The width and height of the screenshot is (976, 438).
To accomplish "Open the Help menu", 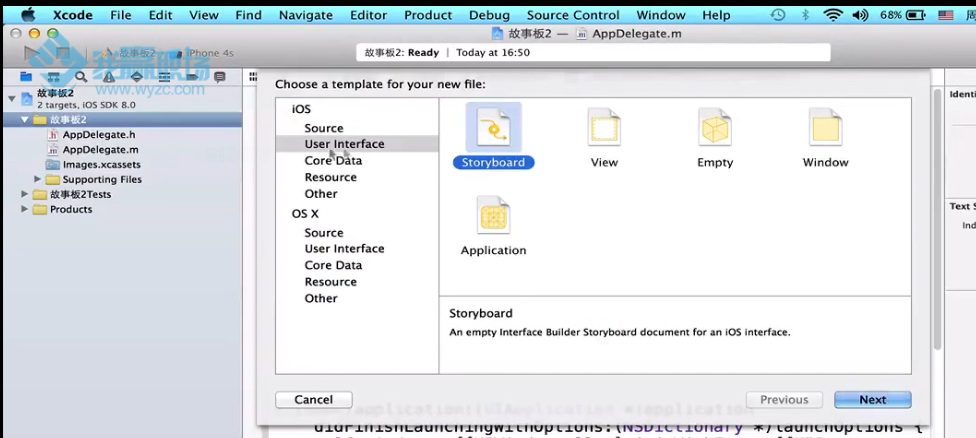I will [x=716, y=15].
